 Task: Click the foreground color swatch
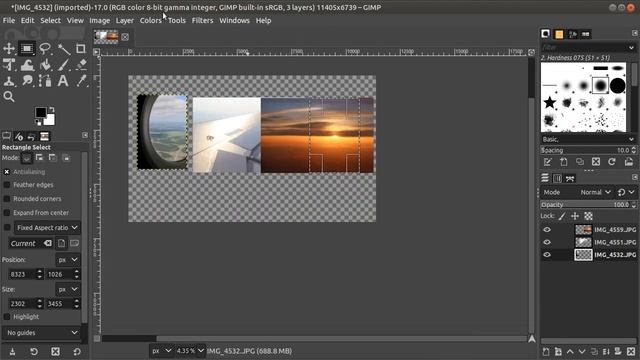tap(40, 112)
